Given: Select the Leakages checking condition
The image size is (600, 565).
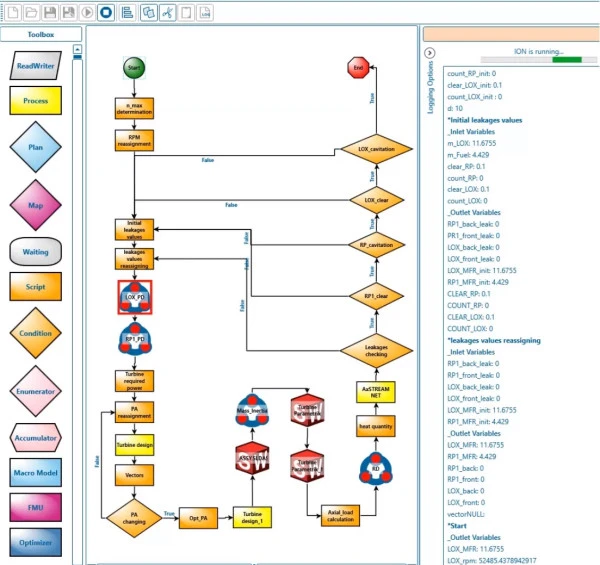Looking at the screenshot, I should 376,350.
